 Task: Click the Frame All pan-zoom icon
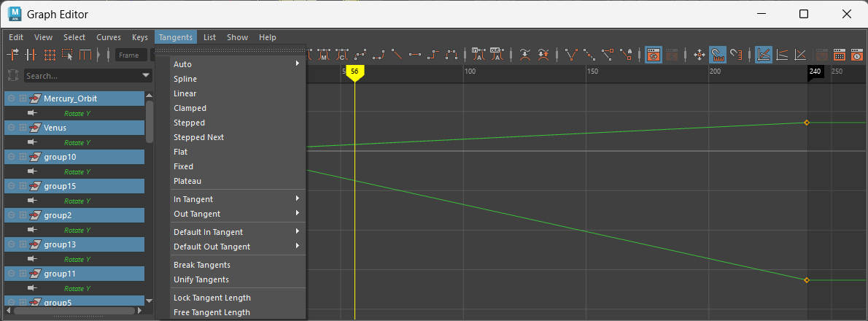[699, 55]
